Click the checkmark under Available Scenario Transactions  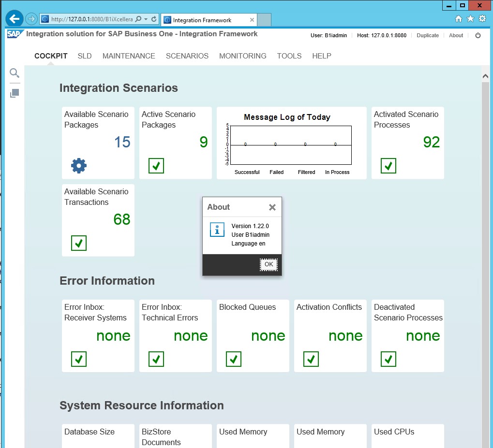78,243
